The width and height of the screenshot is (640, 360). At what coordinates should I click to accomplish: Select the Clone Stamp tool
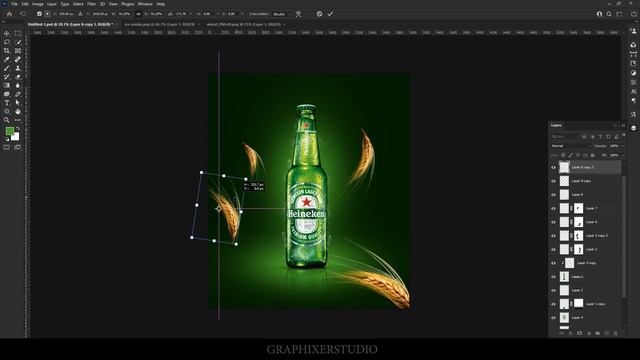18,68
